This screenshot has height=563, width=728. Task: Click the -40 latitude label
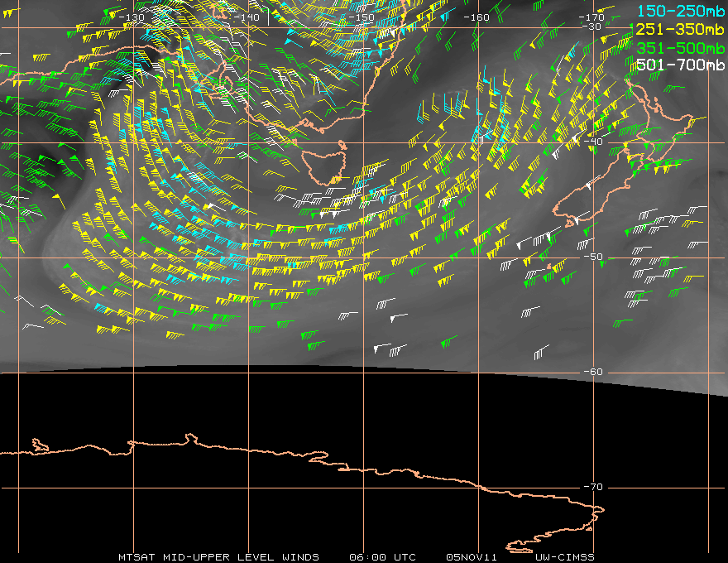593,142
